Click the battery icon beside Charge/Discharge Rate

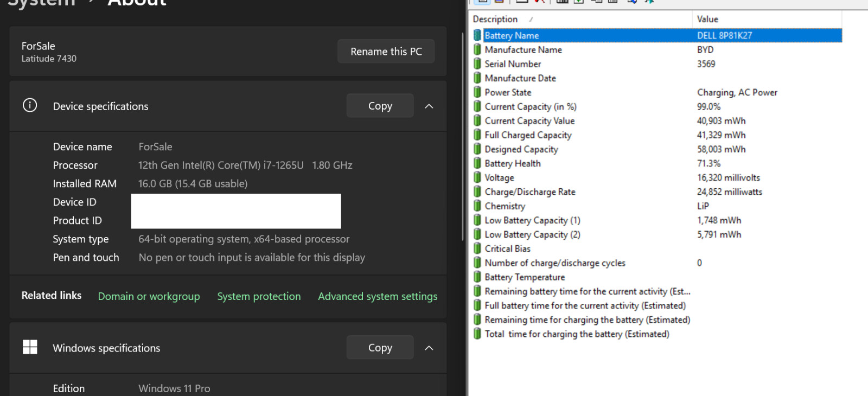tap(477, 191)
